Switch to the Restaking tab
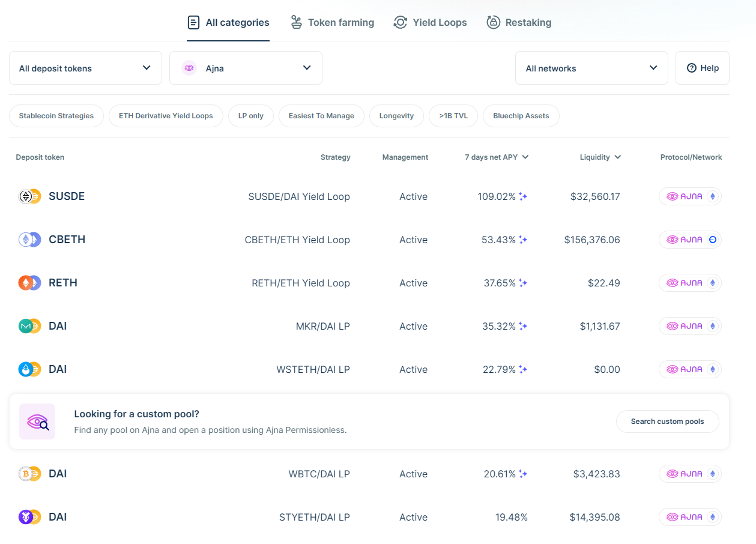The height and width of the screenshot is (544, 756). (x=519, y=23)
